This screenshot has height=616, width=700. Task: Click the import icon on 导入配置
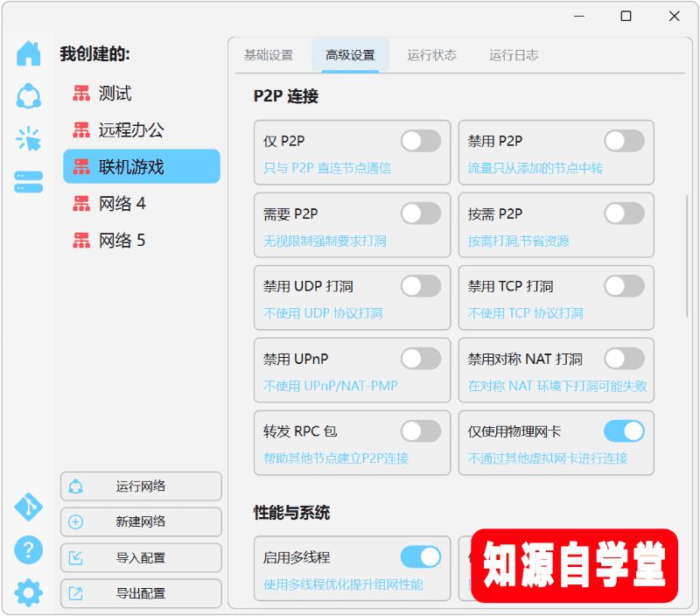tap(76, 557)
